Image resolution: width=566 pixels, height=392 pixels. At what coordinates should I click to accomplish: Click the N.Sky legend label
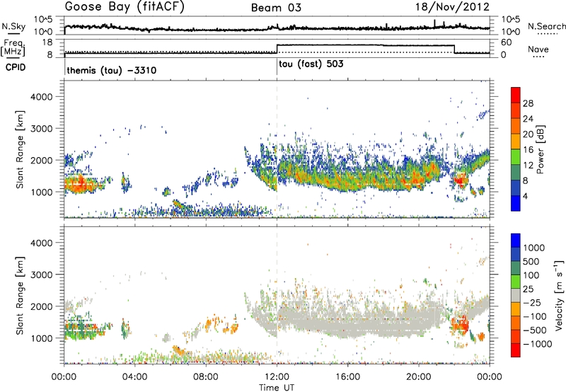(x=13, y=26)
